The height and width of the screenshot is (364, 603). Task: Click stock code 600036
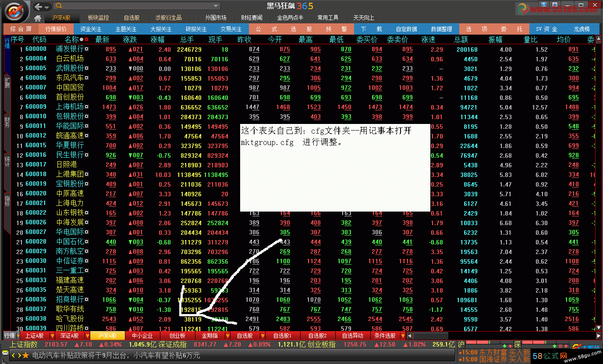pyautogui.click(x=36, y=300)
